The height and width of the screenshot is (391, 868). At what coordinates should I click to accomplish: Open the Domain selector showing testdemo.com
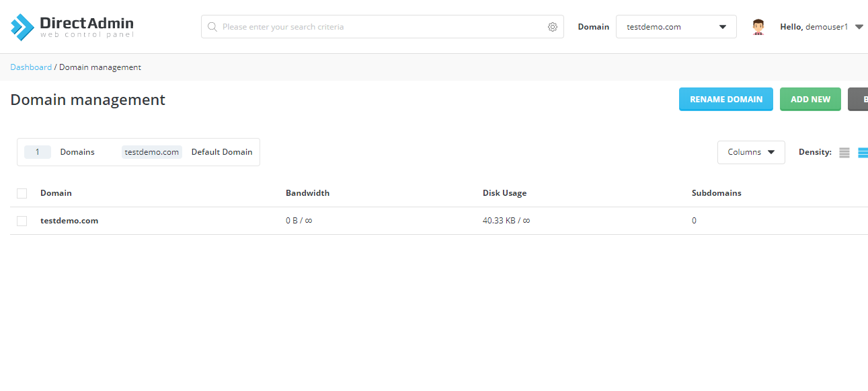coord(676,27)
